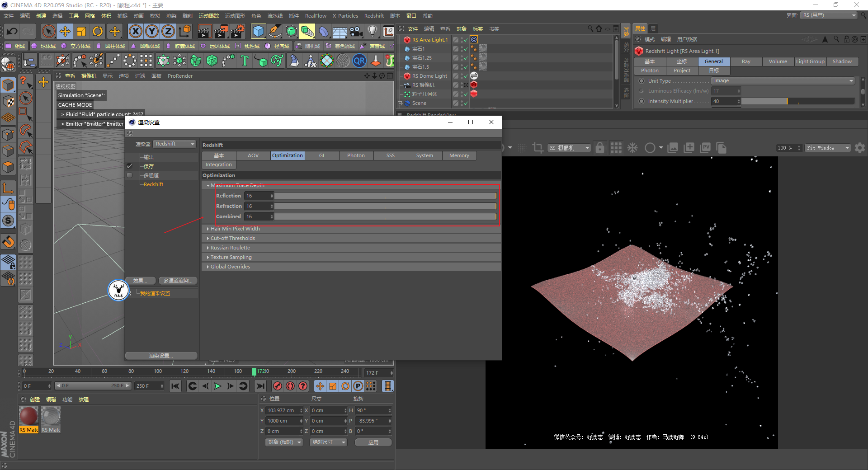Adjust the Refraction trace depth slider
This screenshot has height=470, width=868.
[385, 206]
